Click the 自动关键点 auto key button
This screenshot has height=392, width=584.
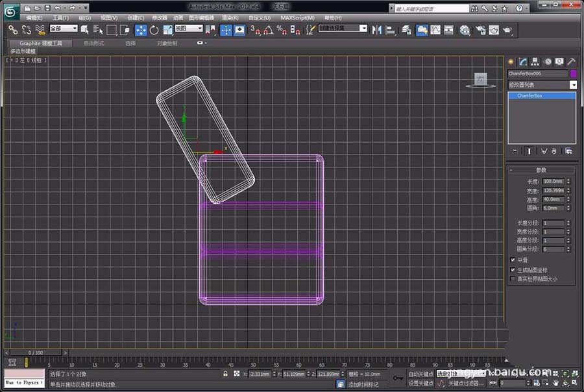(x=420, y=374)
